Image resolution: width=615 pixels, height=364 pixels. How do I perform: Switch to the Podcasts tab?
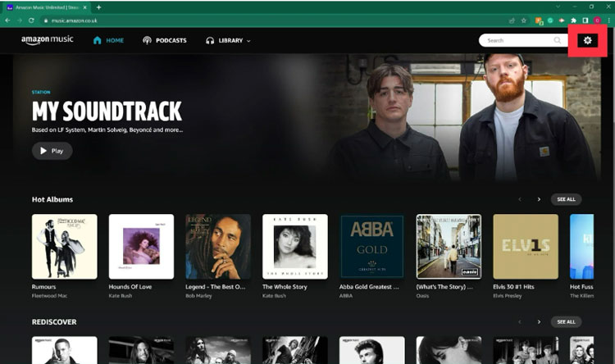pyautogui.click(x=165, y=40)
